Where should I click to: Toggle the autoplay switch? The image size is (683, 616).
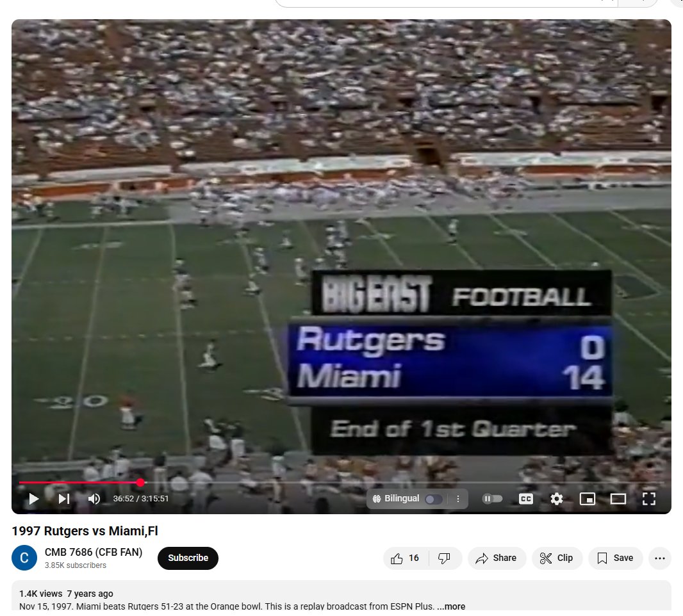[492, 498]
